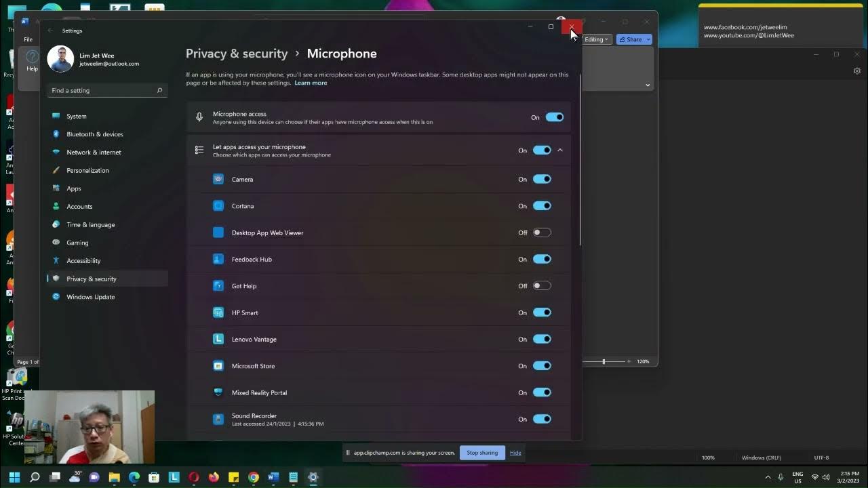Enable microphone for Desktop App Web Viewer
Image resolution: width=868 pixels, height=488 pixels.
point(542,232)
